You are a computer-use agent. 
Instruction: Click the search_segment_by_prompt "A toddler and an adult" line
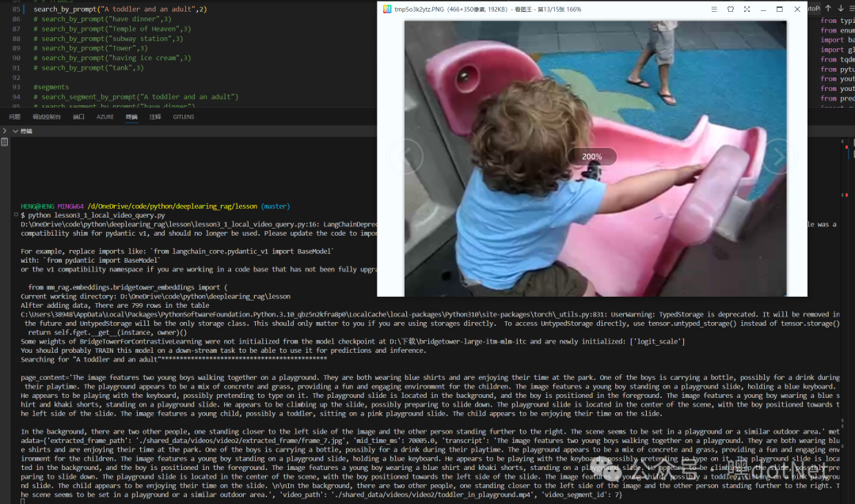(136, 97)
